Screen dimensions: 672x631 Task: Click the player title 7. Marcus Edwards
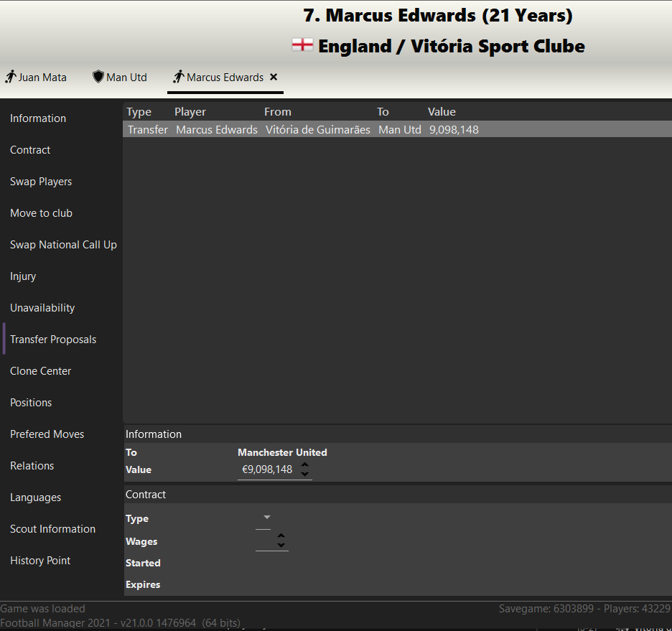point(438,15)
